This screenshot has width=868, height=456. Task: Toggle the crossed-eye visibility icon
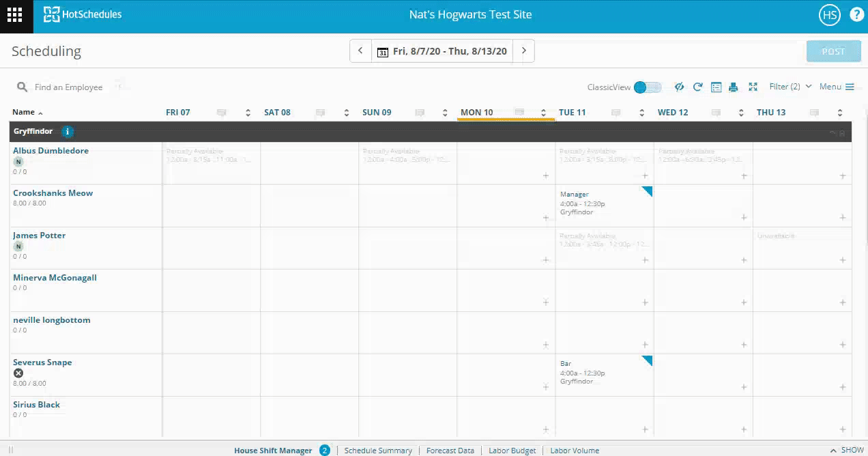click(x=679, y=87)
